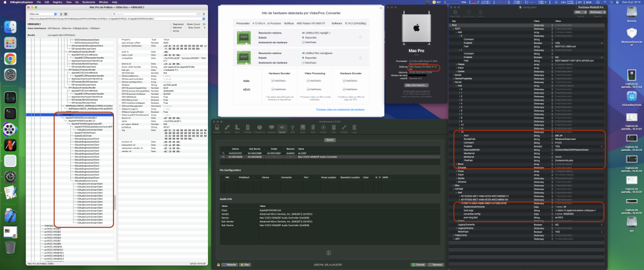The image size is (644, 270).
Task: Open 'Procesar vídeo con aceleración de hardware' link
Action: pyautogui.click(x=341, y=110)
